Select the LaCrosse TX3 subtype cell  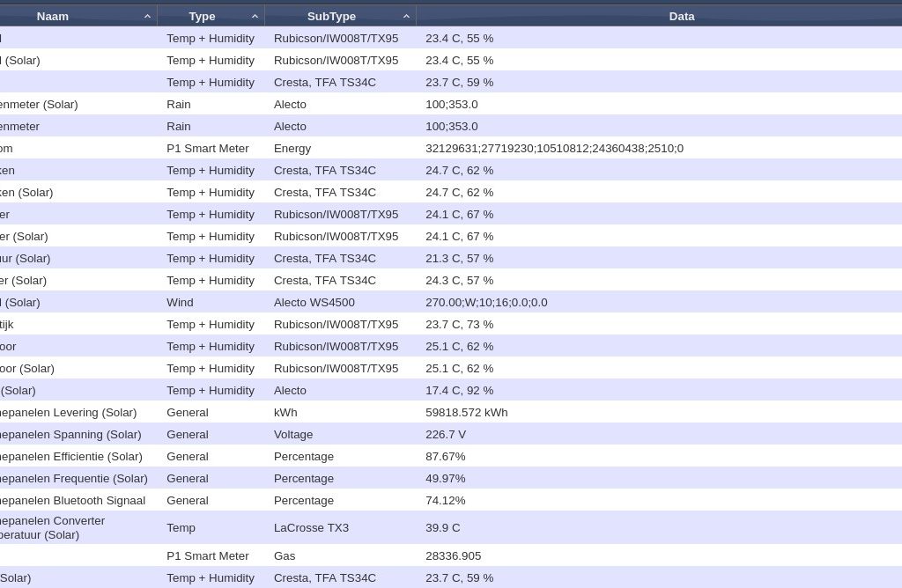tap(311, 527)
